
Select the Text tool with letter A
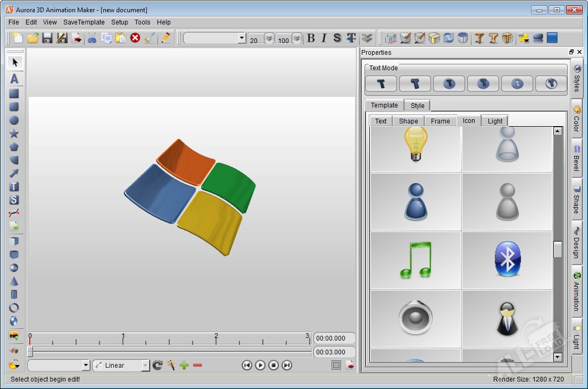point(14,79)
